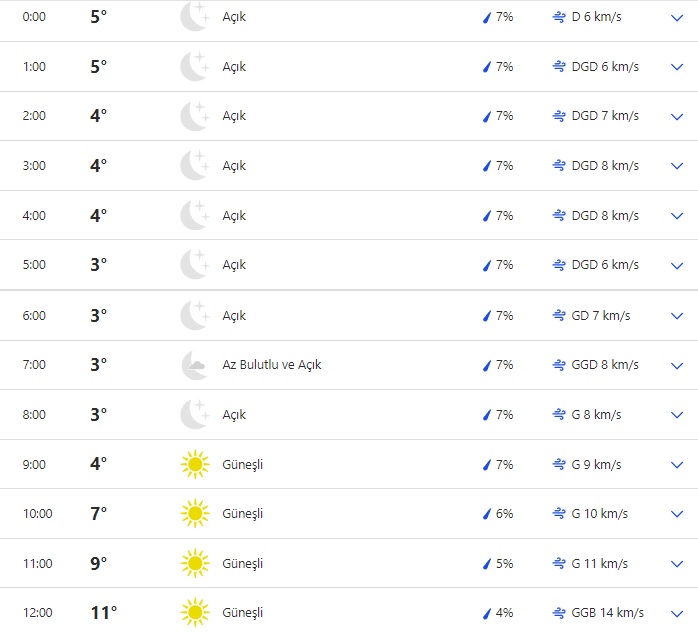Expand the 9:00 row with chevron
698x634 pixels.
tap(677, 464)
